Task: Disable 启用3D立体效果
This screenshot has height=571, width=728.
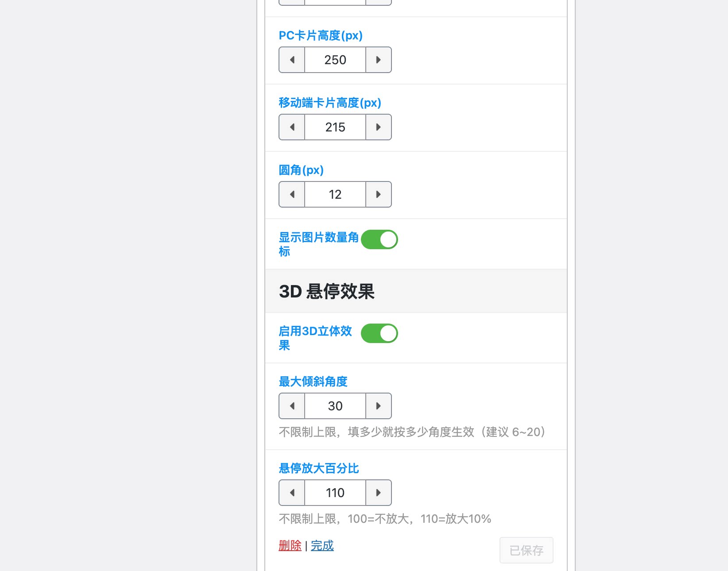Action: pos(379,333)
